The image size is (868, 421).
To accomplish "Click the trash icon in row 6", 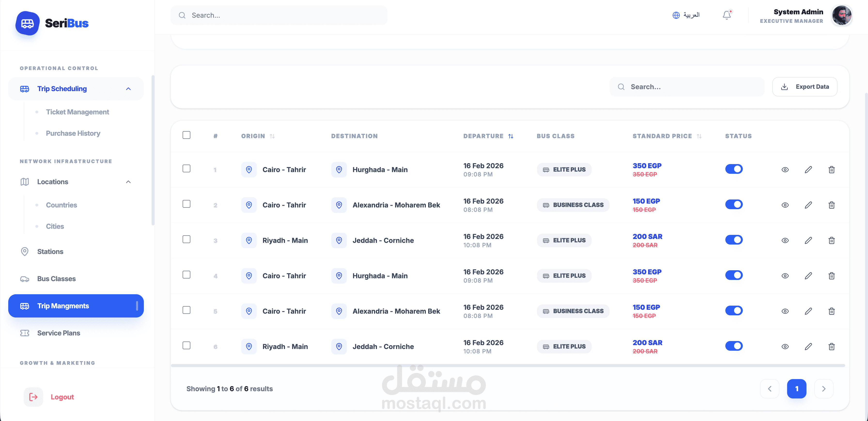I will point(831,346).
